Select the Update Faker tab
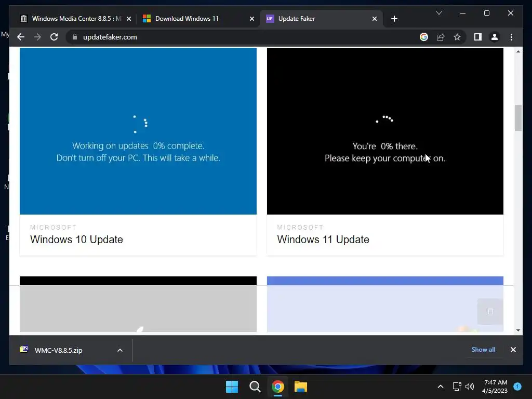The height and width of the screenshot is (399, 532). (321, 19)
